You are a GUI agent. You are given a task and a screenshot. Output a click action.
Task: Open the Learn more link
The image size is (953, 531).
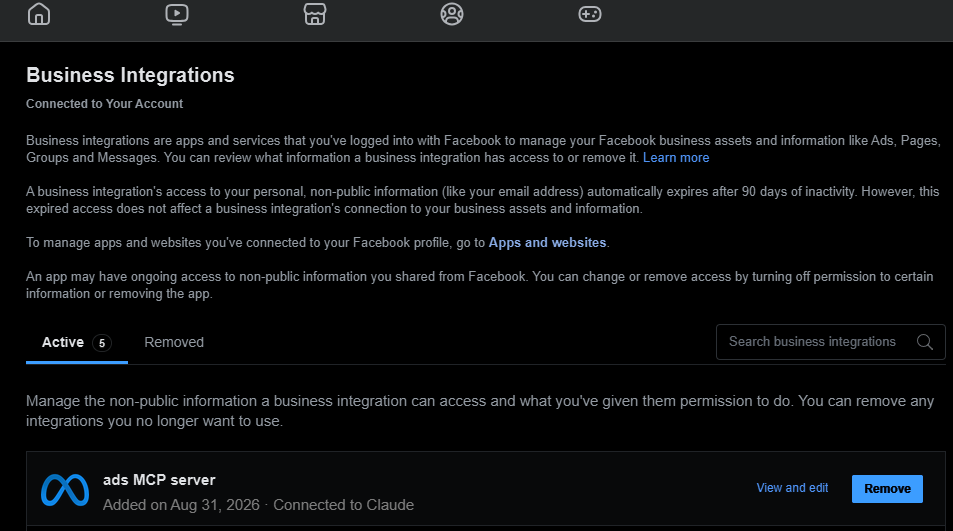(x=676, y=158)
